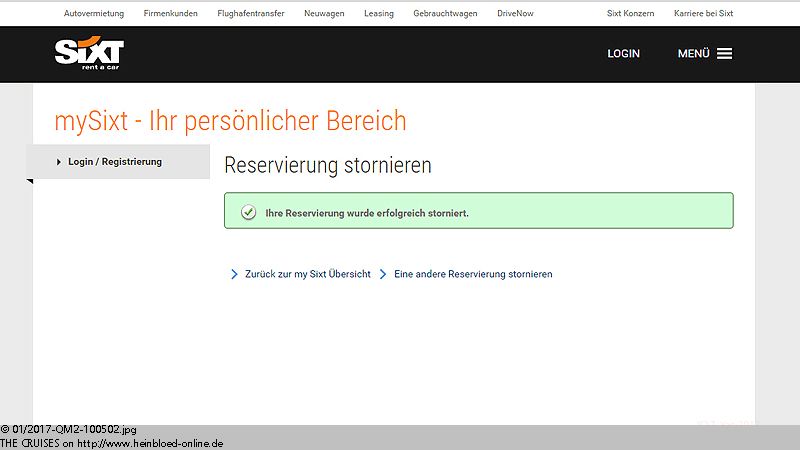The image size is (800, 450).
Task: Click the LOGIN button in header
Action: (623, 54)
